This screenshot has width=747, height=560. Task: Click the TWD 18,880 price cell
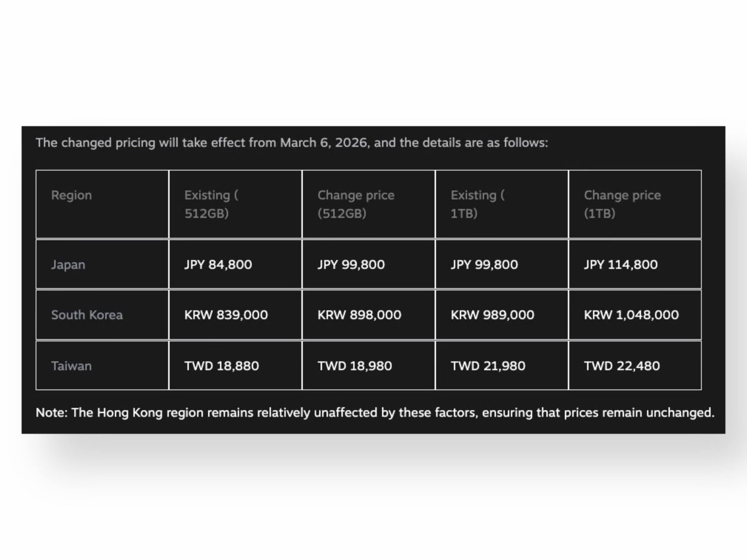pyautogui.click(x=221, y=366)
